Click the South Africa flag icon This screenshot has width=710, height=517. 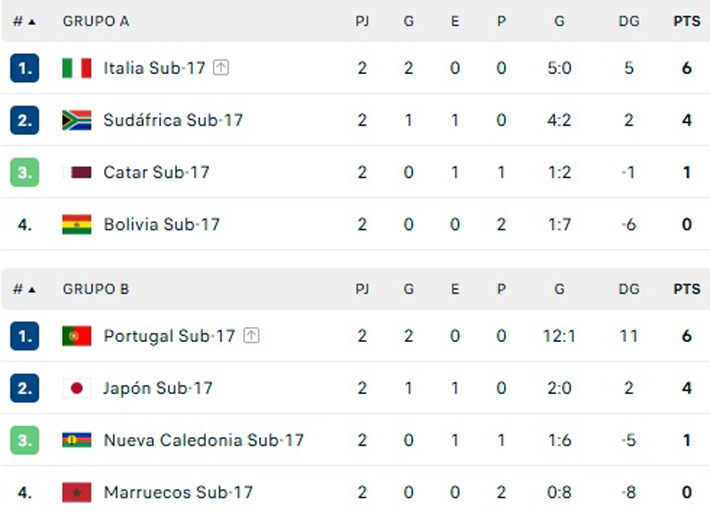pos(76,120)
